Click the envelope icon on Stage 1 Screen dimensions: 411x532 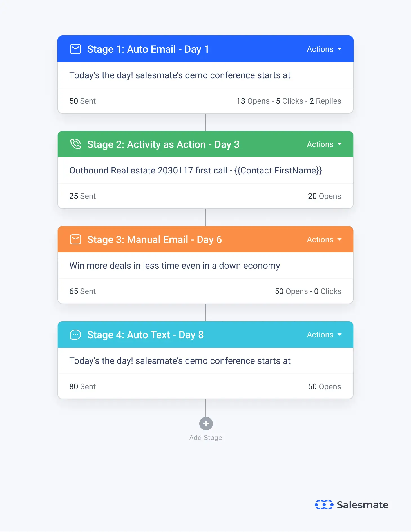click(x=75, y=49)
